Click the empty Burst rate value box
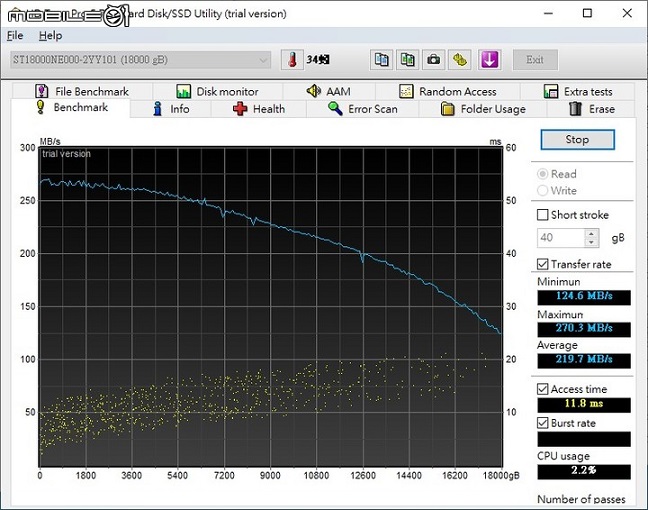648x510 pixels. 584,438
